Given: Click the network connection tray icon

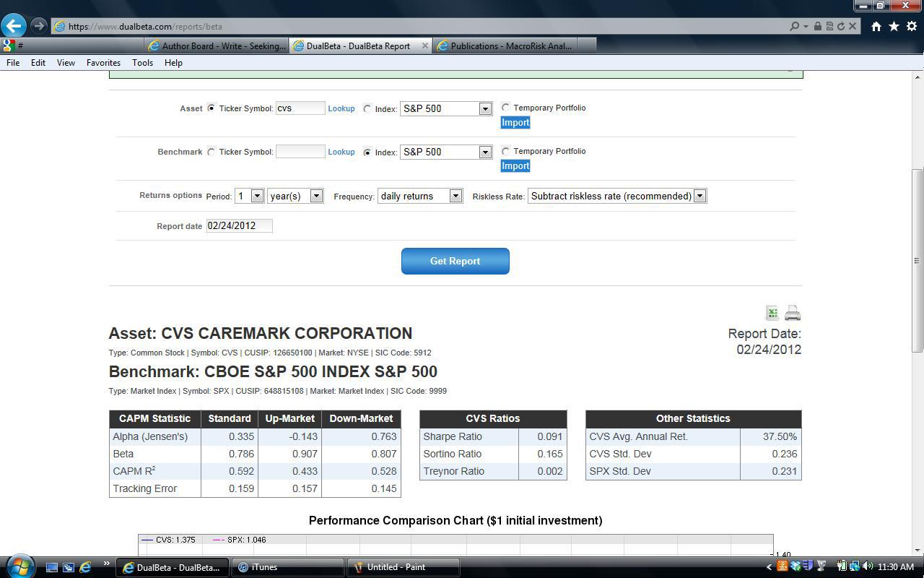Looking at the screenshot, I should coord(854,566).
